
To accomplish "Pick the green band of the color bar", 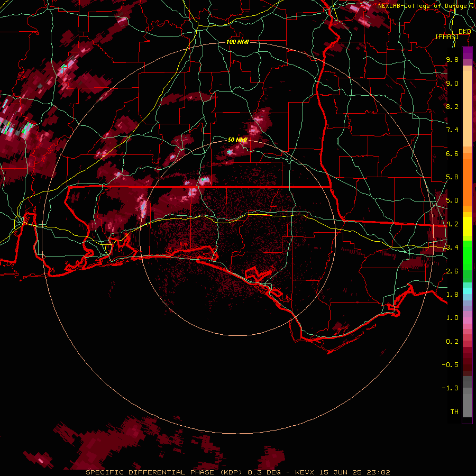I will 467,255.
